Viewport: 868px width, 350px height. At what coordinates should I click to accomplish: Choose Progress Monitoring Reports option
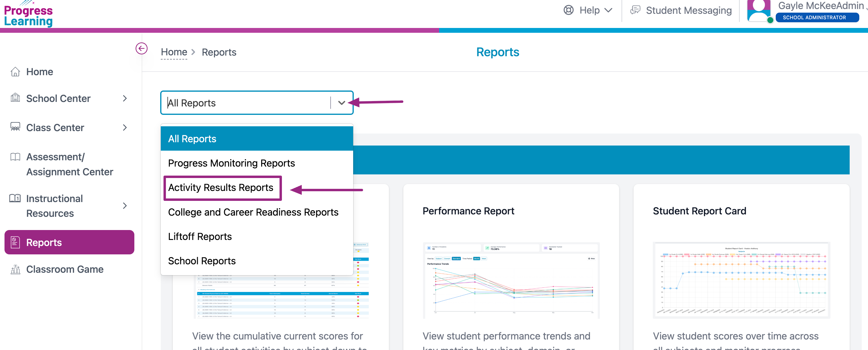pyautogui.click(x=231, y=163)
